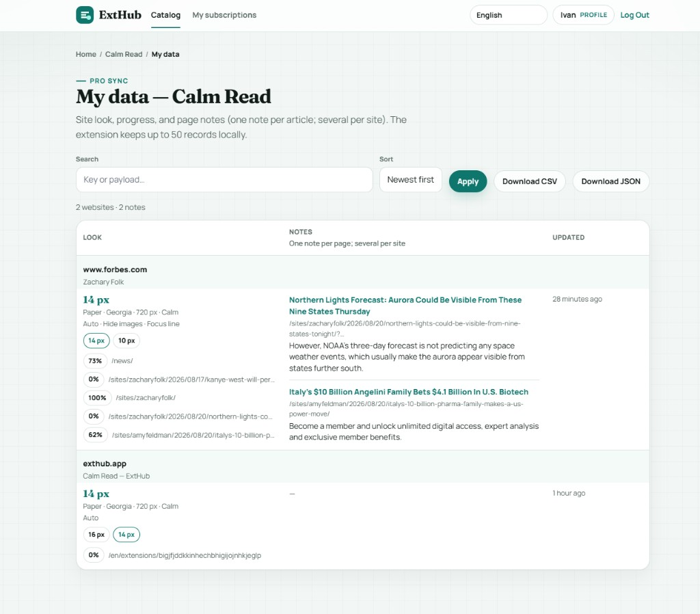The image size is (700, 614).
Task: Click the My data breadcrumb
Action: [165, 54]
